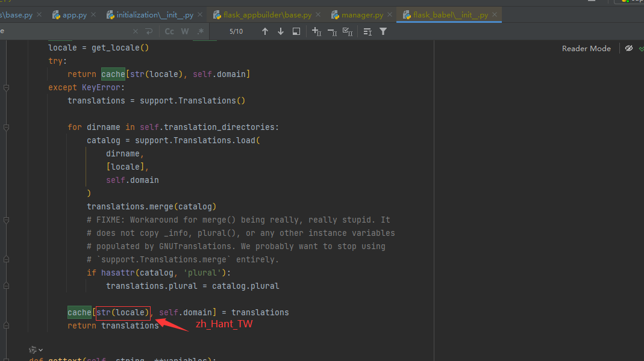Go to next search occurrence

tap(281, 31)
